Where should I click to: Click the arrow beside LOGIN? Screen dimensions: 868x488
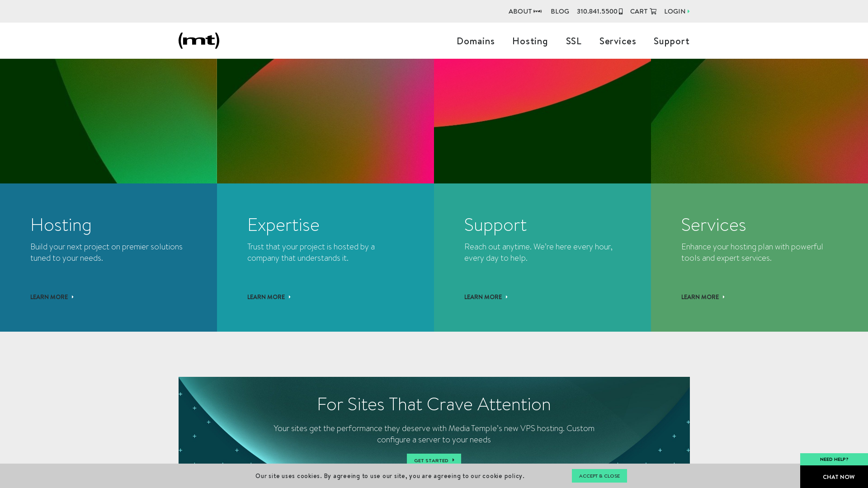[x=689, y=11]
